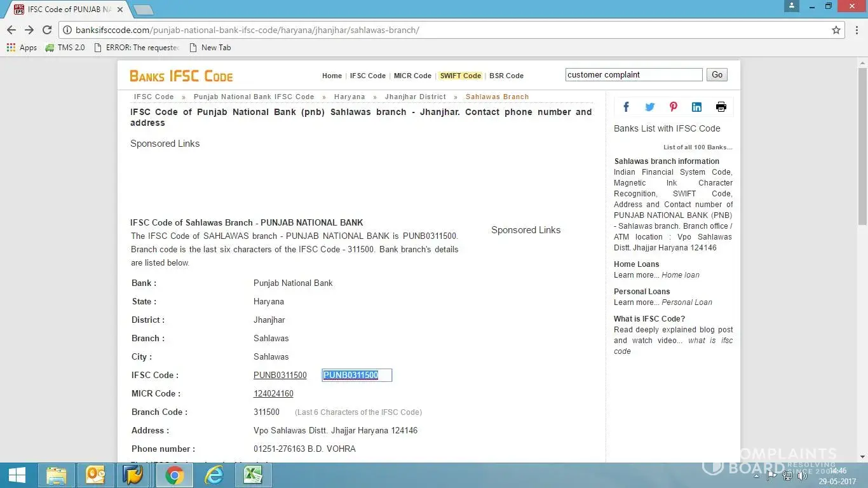Pin page using Pinterest icon
The width and height of the screenshot is (868, 488).
coord(673,107)
